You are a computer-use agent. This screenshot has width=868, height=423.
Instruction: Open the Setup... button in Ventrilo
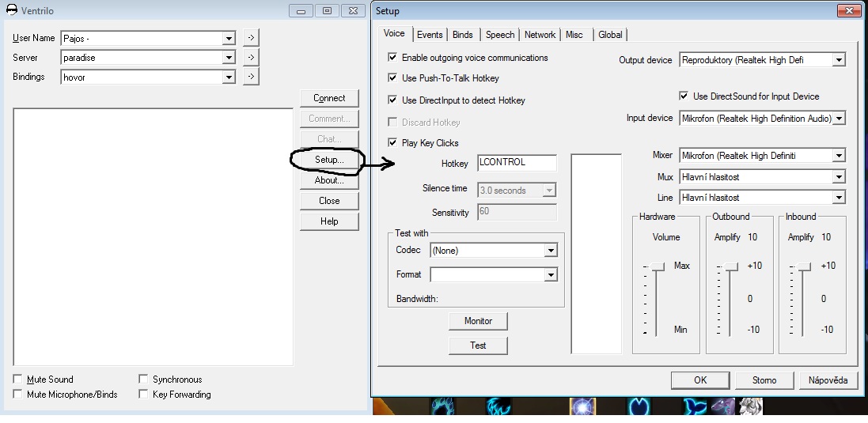point(329,160)
